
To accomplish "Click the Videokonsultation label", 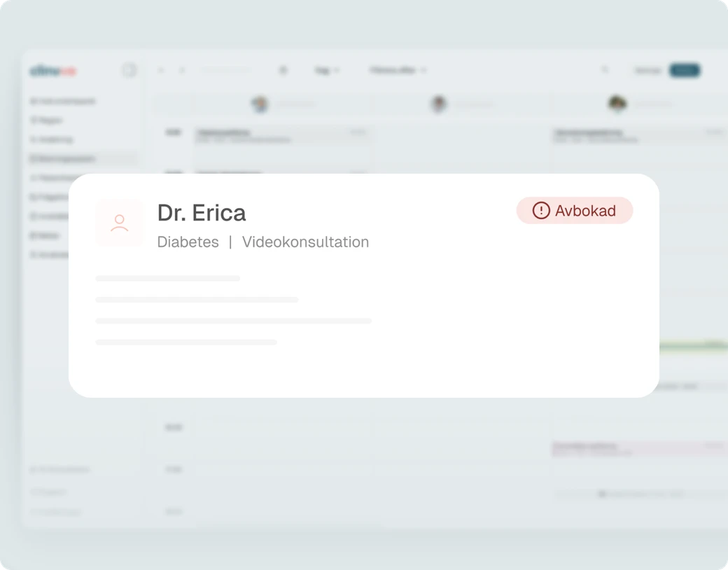I will coord(305,242).
